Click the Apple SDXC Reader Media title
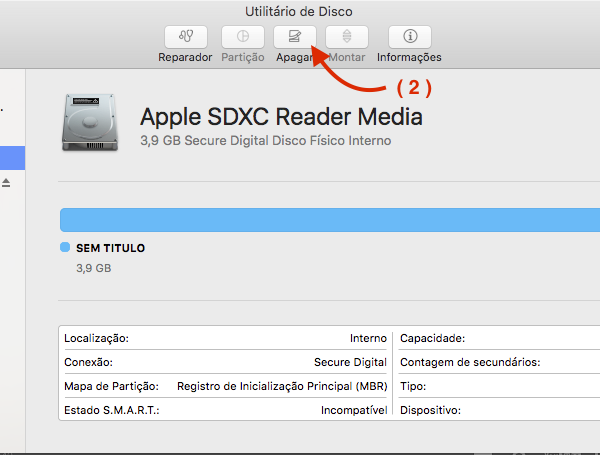This screenshot has width=600, height=455. 281,116
